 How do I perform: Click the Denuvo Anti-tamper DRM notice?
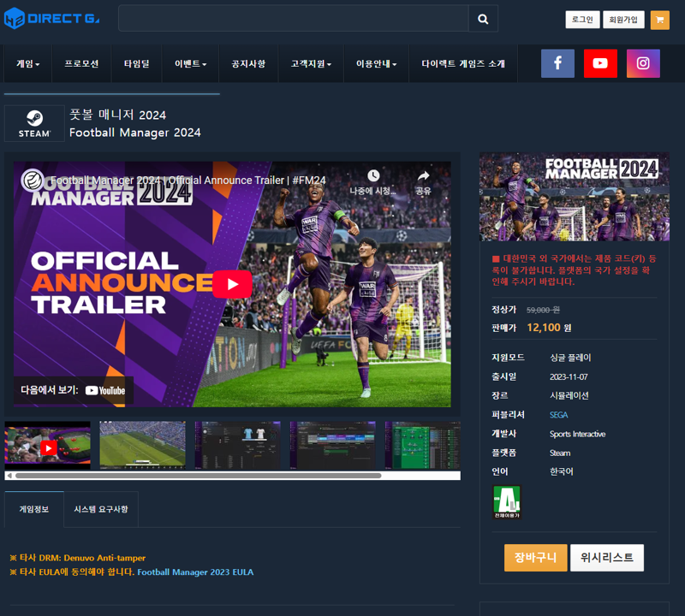click(78, 558)
